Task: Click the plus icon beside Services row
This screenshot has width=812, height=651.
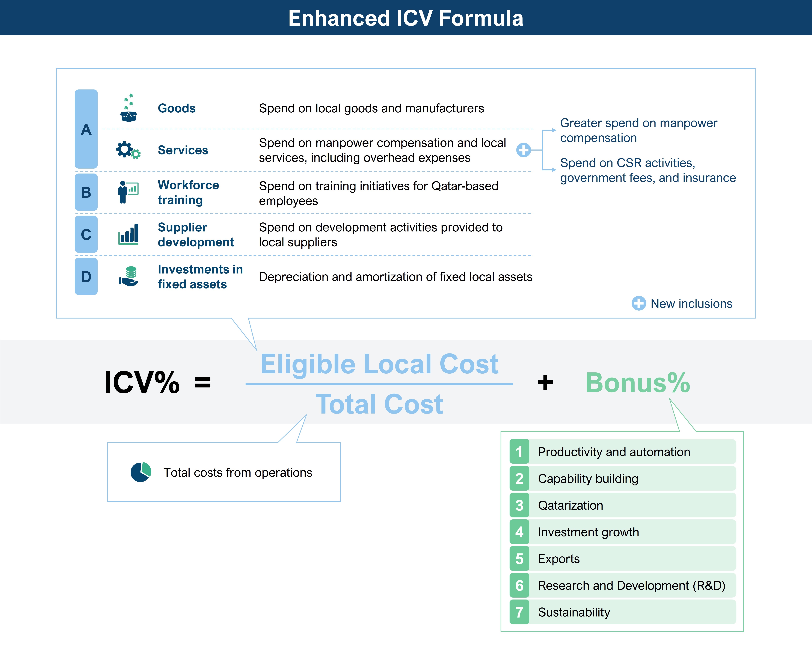Action: pos(524,150)
